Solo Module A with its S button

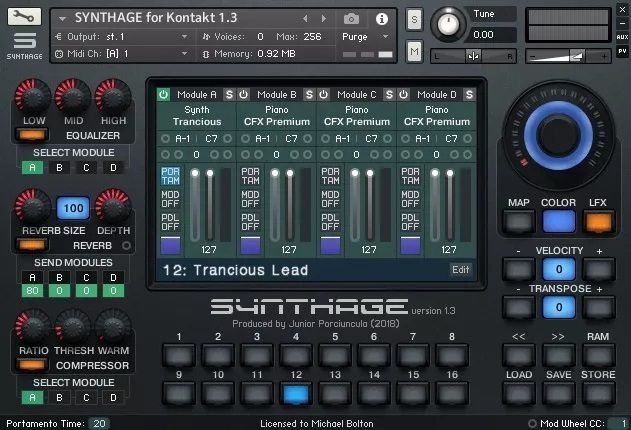(x=229, y=95)
